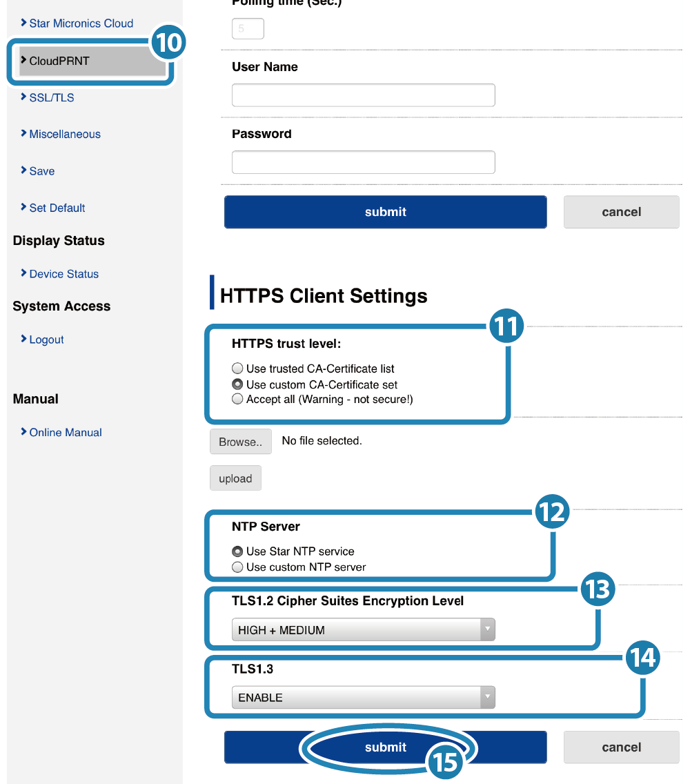Click the Logout link
The image size is (690, 784).
tap(46, 340)
